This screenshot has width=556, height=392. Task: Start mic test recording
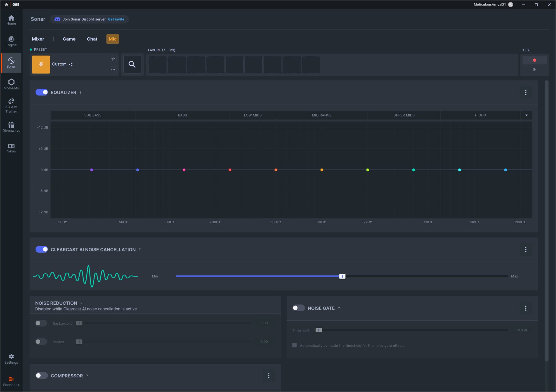tap(534, 60)
